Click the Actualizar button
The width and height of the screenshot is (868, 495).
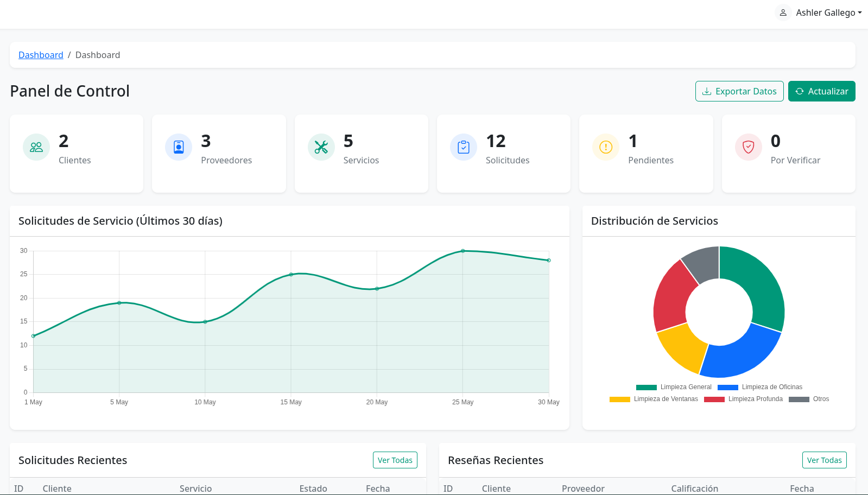click(821, 91)
